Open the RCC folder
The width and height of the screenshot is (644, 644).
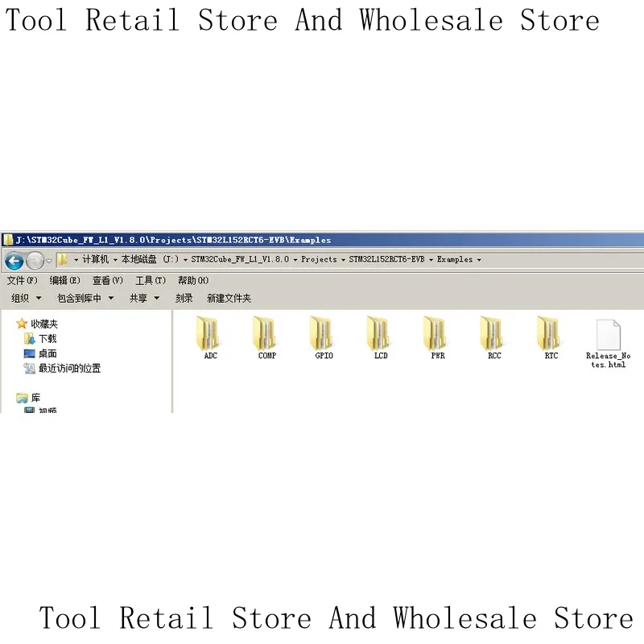click(494, 337)
